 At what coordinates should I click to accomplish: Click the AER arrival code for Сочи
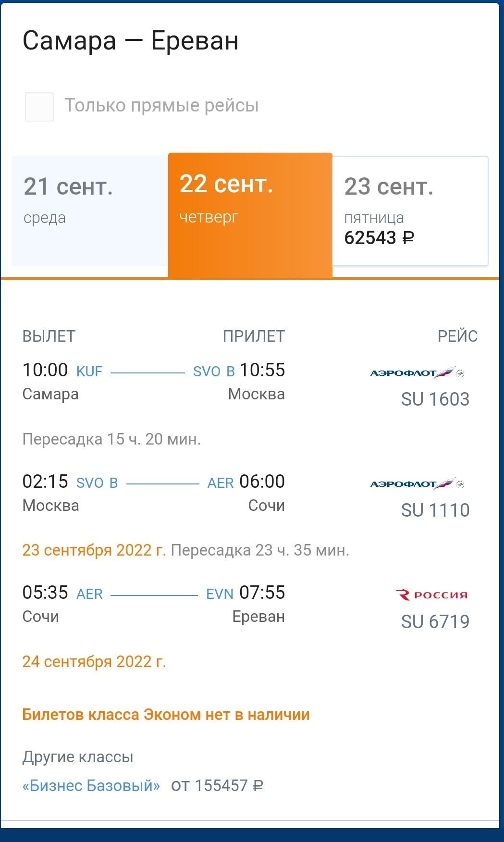tap(221, 483)
